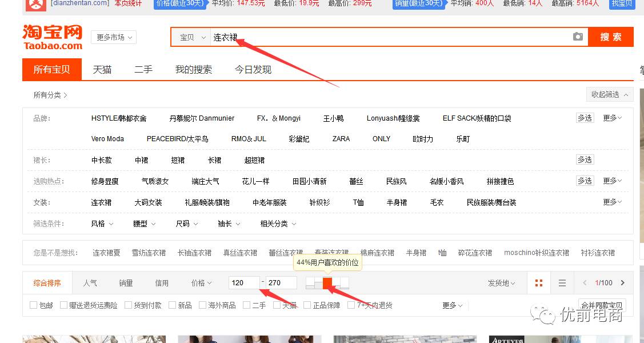
Task: Select the first price range bar
Action: 310,283
